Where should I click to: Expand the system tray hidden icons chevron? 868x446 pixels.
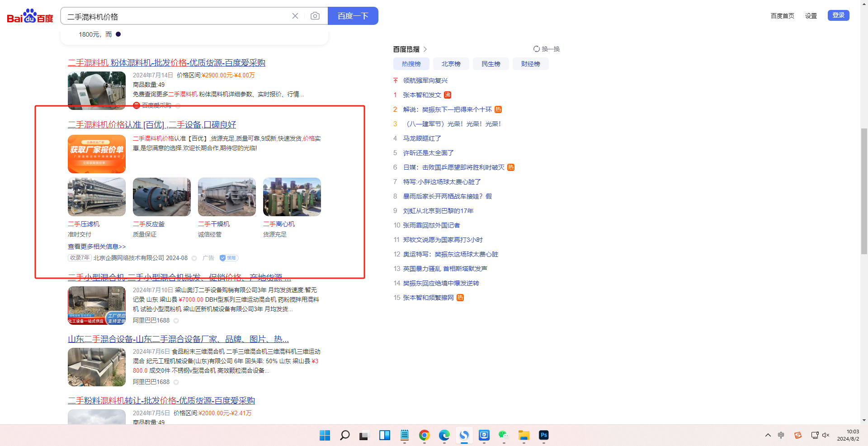click(768, 435)
